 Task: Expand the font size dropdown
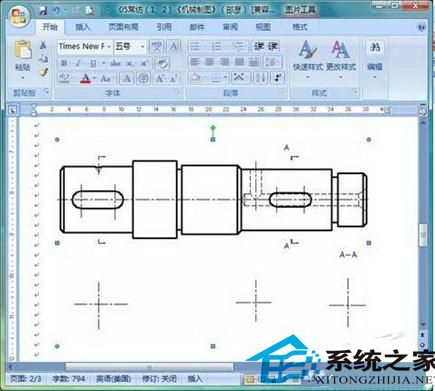(142, 47)
